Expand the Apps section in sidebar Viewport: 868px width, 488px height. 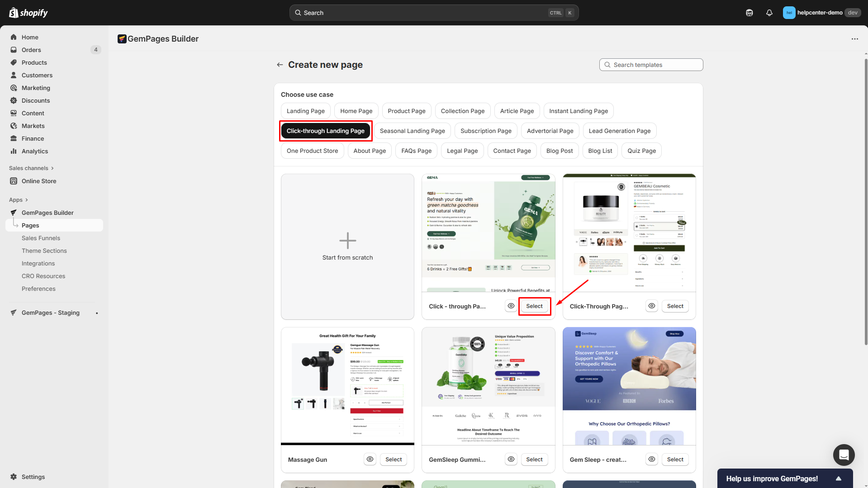point(19,200)
